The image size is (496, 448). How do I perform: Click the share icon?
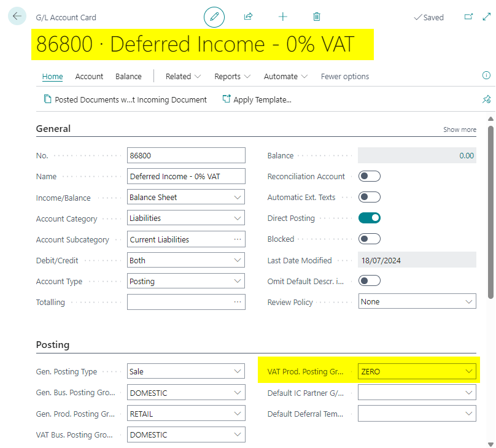point(248,17)
